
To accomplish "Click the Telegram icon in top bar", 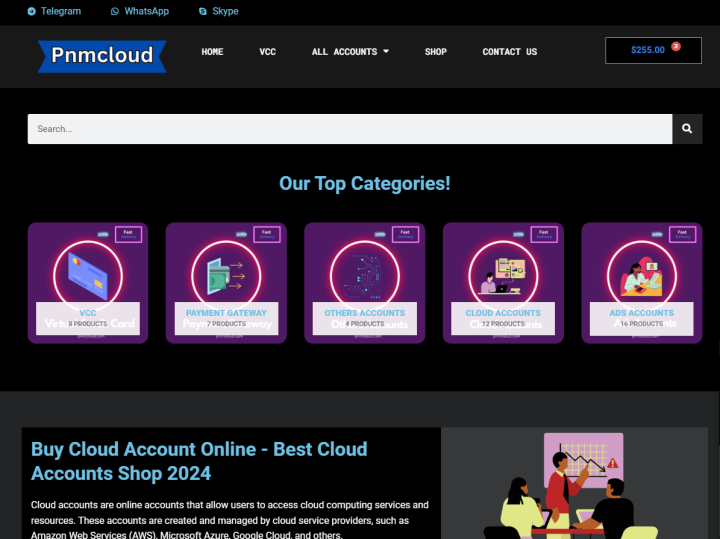I will [31, 12].
